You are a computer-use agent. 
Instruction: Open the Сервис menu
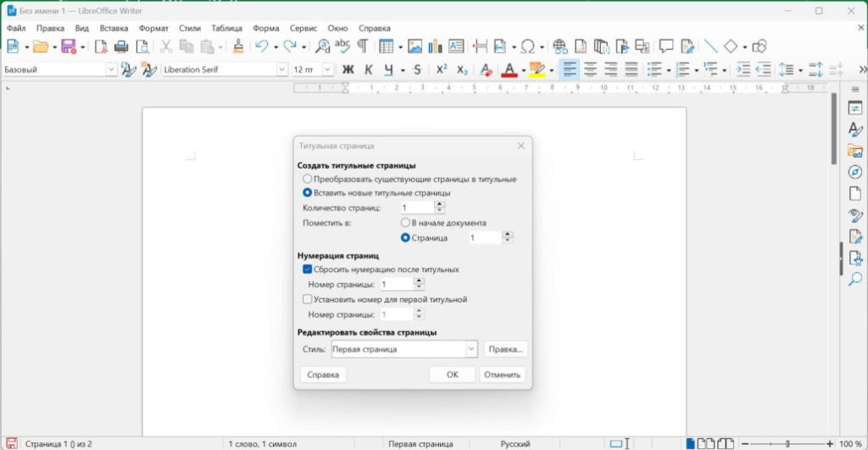[x=303, y=28]
